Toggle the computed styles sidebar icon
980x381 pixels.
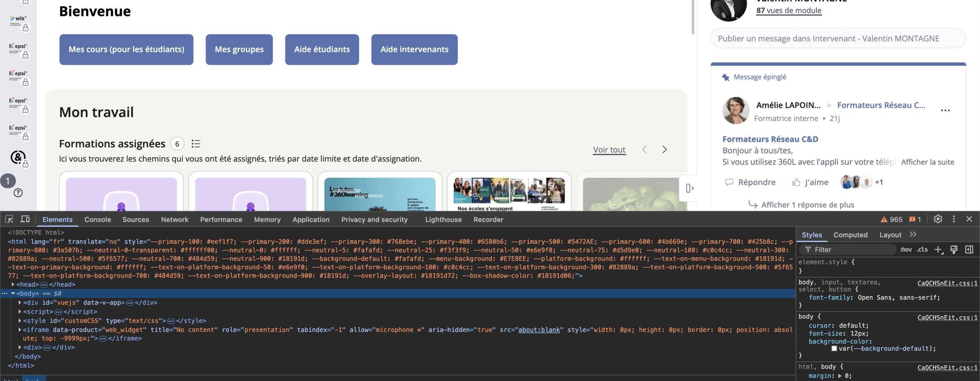pos(969,250)
